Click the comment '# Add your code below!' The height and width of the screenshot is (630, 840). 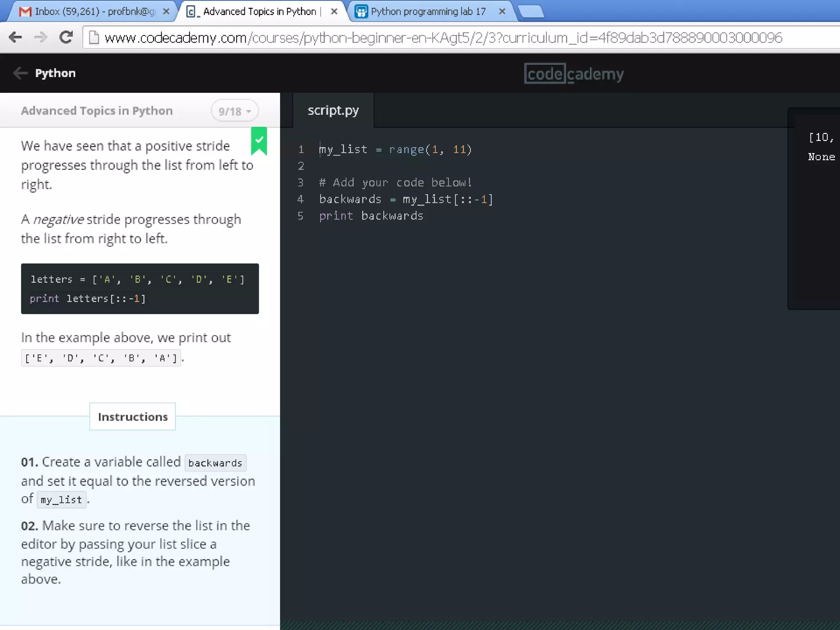(396, 183)
